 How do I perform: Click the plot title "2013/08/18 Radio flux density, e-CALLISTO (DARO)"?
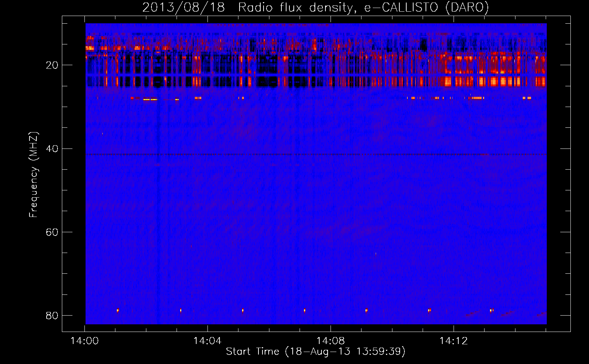pos(315,8)
